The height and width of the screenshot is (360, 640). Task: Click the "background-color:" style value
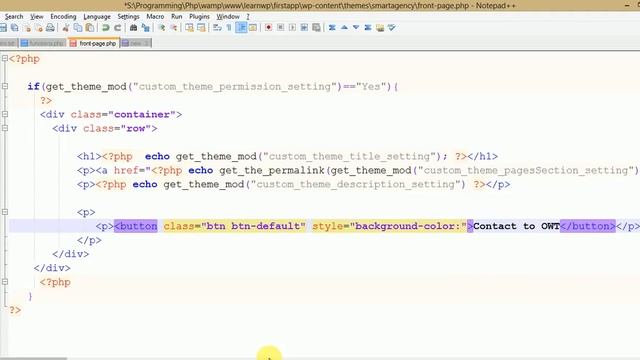pos(409,226)
